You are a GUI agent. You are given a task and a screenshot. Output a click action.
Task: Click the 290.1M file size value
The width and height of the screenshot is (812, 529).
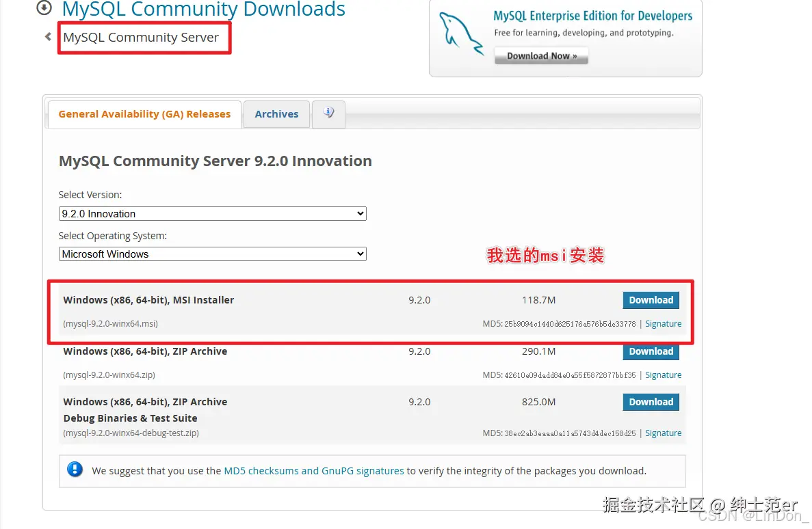tap(538, 351)
